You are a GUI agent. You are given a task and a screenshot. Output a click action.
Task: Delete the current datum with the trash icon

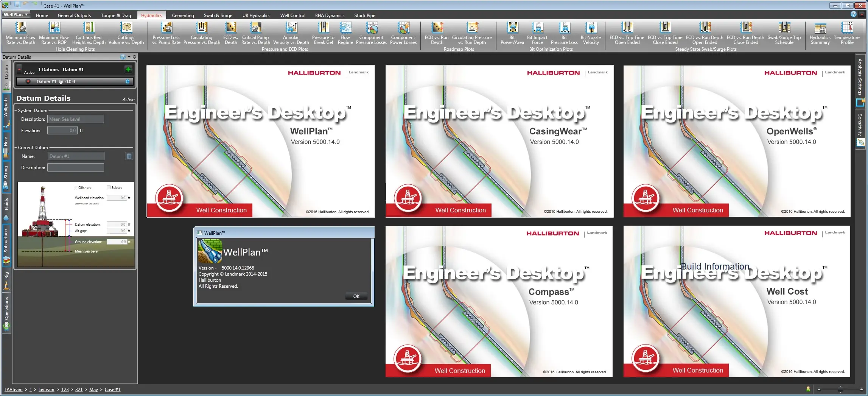129,156
